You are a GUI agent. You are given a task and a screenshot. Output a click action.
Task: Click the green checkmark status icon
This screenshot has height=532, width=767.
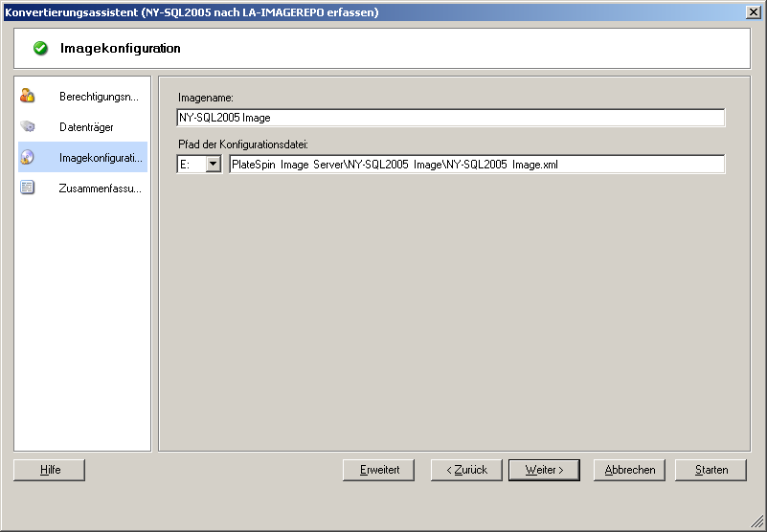click(x=40, y=48)
